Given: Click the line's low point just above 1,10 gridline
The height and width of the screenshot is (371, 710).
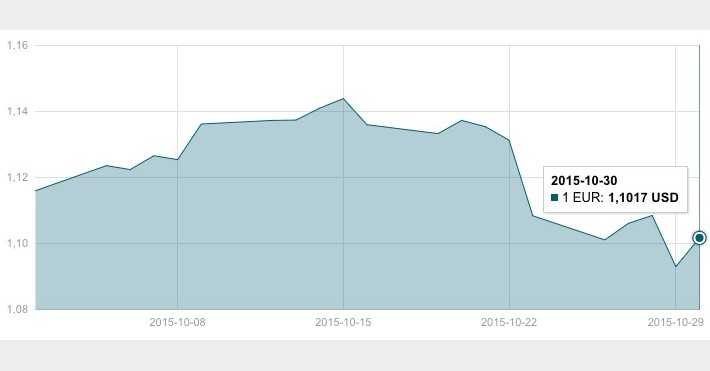Looking at the screenshot, I should tap(604, 240).
